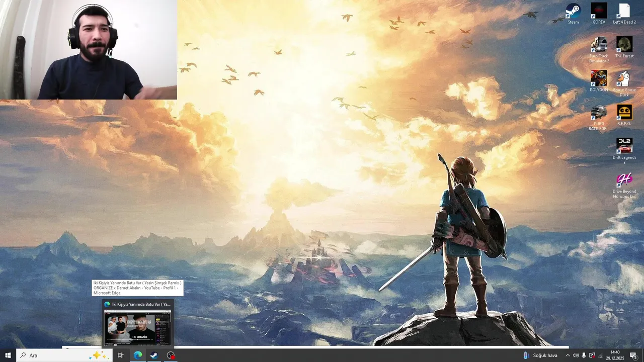Open the notification center with 5 notifications
Image resolution: width=644 pixels, height=362 pixels.
634,355
